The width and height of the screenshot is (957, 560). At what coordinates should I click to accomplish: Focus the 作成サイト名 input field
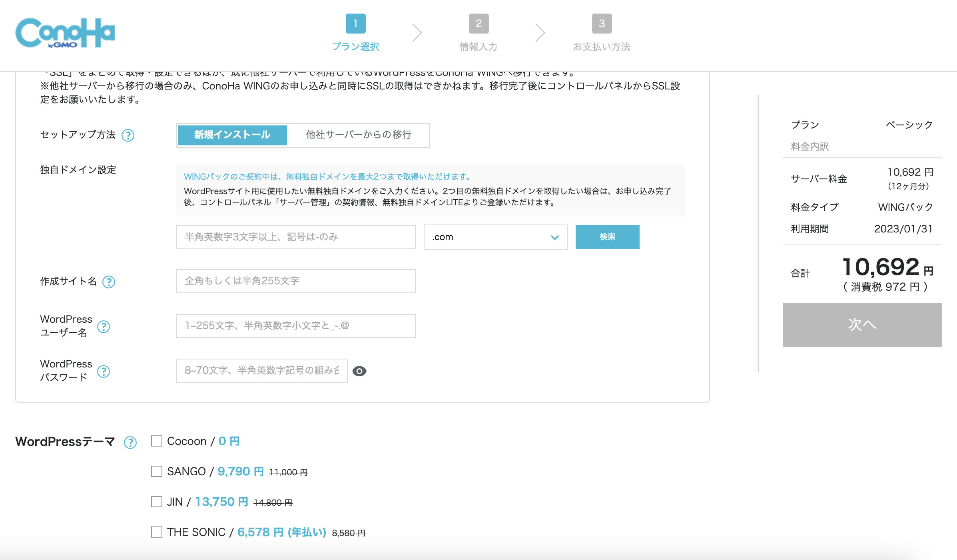296,281
